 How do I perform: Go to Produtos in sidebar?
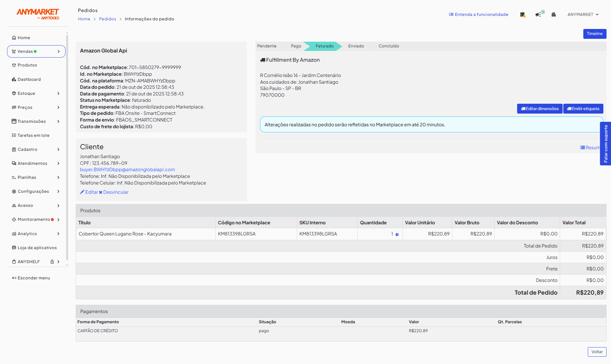pyautogui.click(x=27, y=65)
